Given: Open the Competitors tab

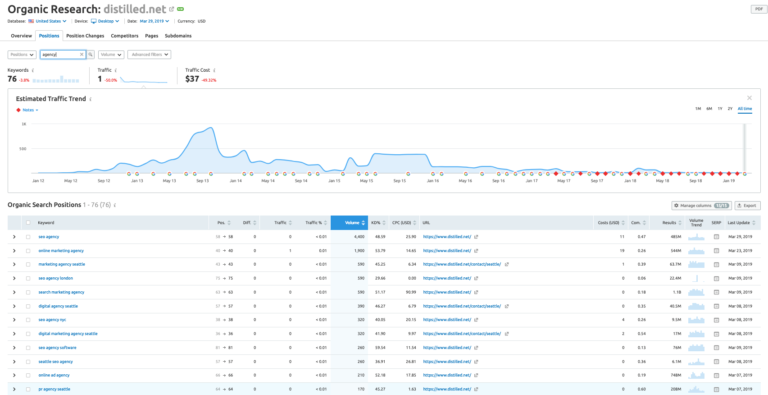Looking at the screenshot, I should [x=124, y=36].
